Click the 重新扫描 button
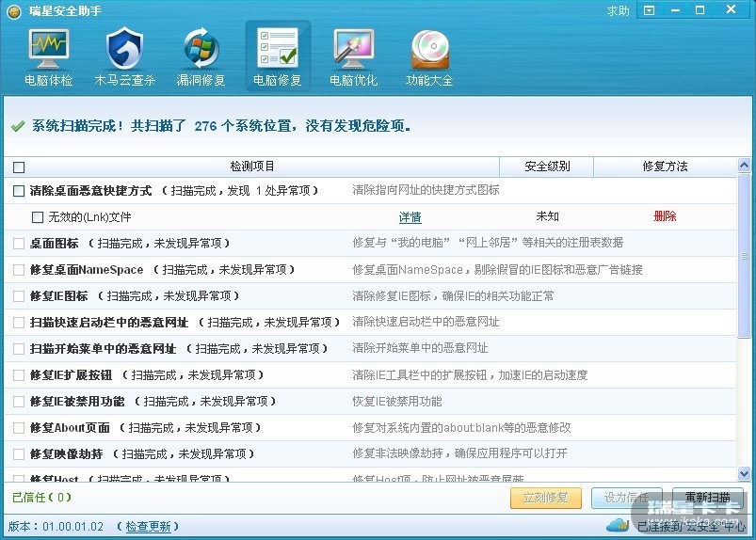Screen dimensions: 756x540 pyautogui.click(x=707, y=498)
